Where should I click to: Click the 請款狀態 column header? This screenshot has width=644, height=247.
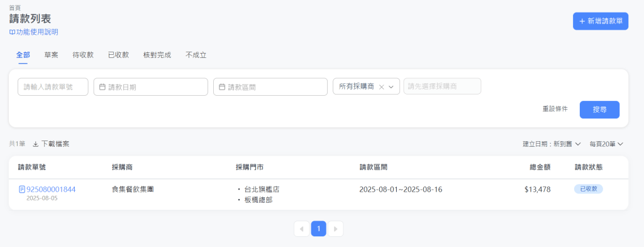pyautogui.click(x=589, y=167)
